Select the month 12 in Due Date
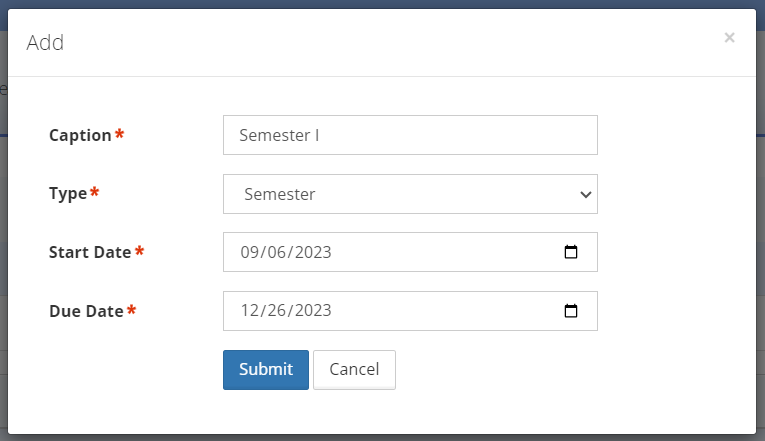Viewport: 765px width, 441px height. point(249,311)
